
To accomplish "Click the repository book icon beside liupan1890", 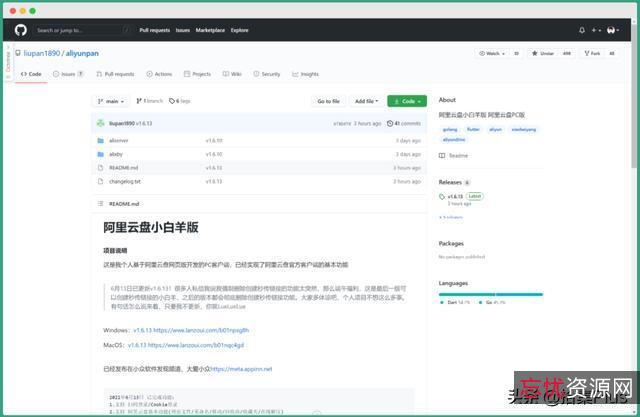I will tap(18, 53).
